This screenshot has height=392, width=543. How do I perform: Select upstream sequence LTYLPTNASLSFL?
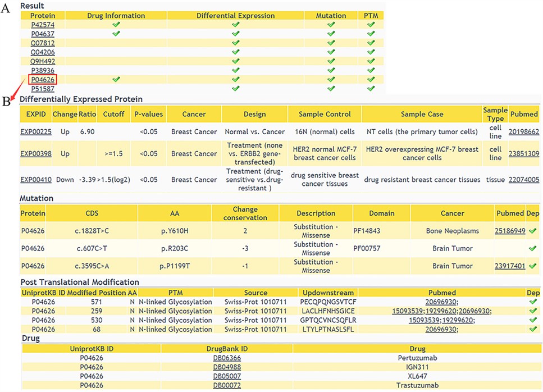328,329
